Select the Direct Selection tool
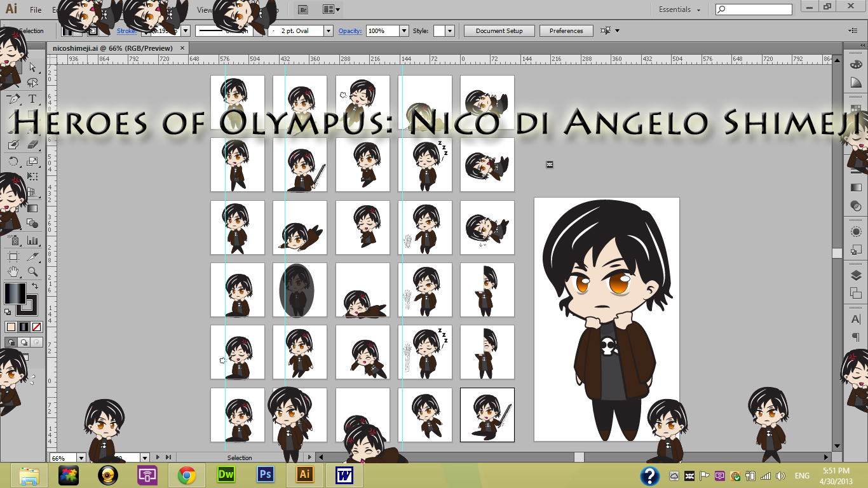The image size is (868, 488). coord(33,67)
